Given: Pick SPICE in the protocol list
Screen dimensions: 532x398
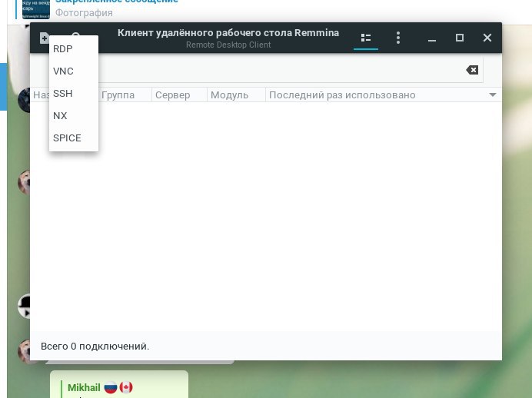Looking at the screenshot, I should [x=74, y=138].
